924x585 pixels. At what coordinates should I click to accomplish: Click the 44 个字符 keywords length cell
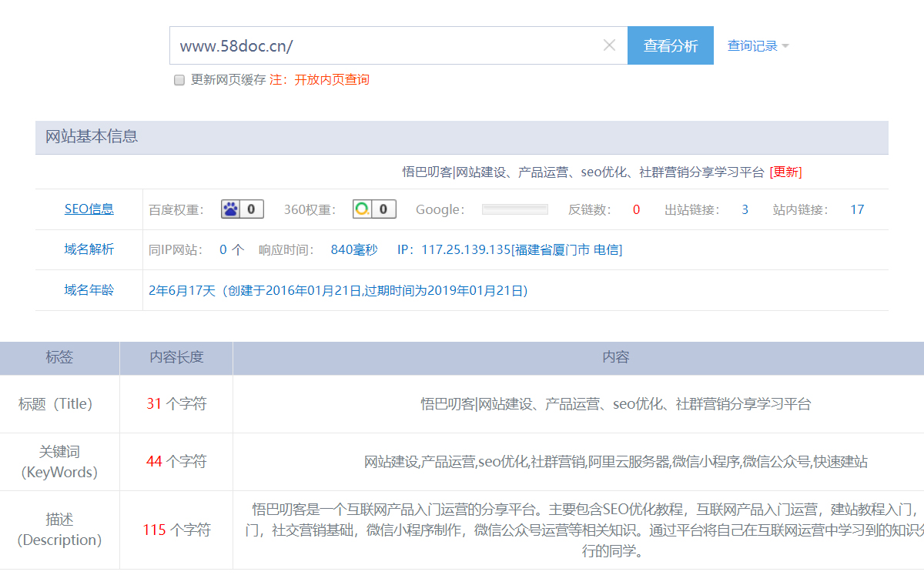pyautogui.click(x=176, y=461)
